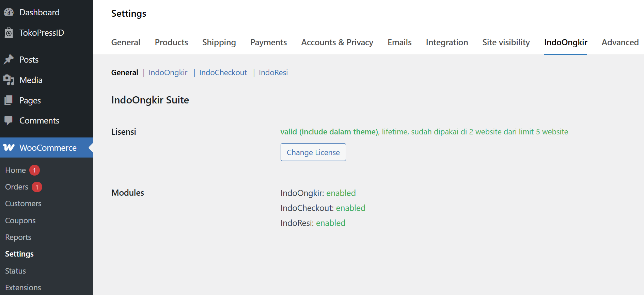Select the General sub-section link
The image size is (644, 295).
125,72
